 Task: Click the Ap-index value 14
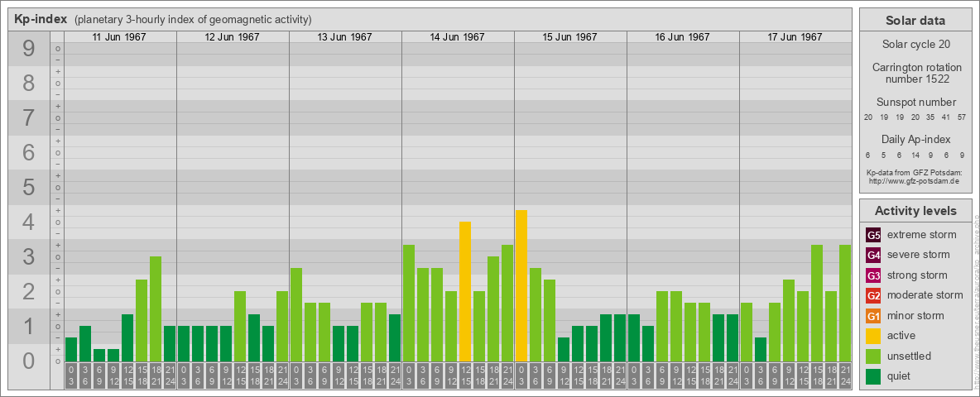coord(915,155)
